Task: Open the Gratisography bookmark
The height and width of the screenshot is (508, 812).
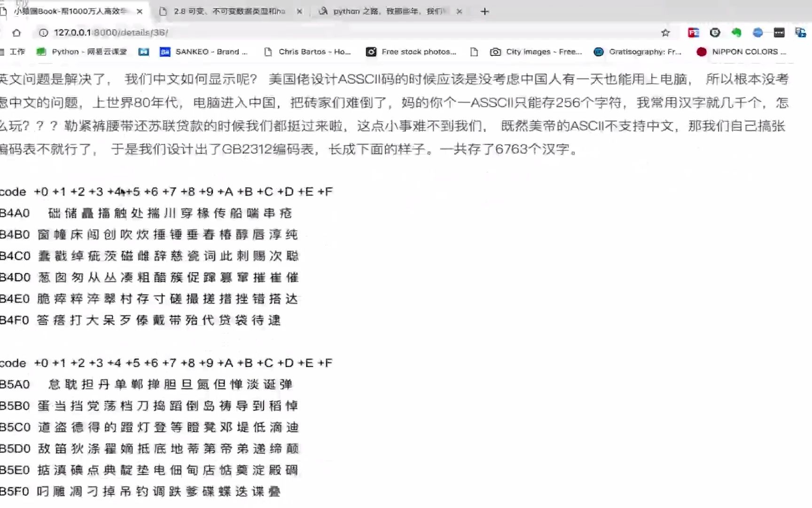Action: click(638, 52)
